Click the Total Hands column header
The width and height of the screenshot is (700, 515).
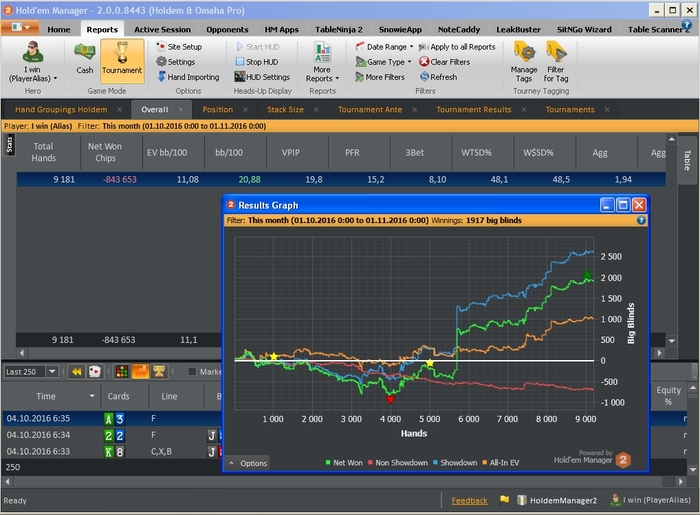pyautogui.click(x=44, y=152)
